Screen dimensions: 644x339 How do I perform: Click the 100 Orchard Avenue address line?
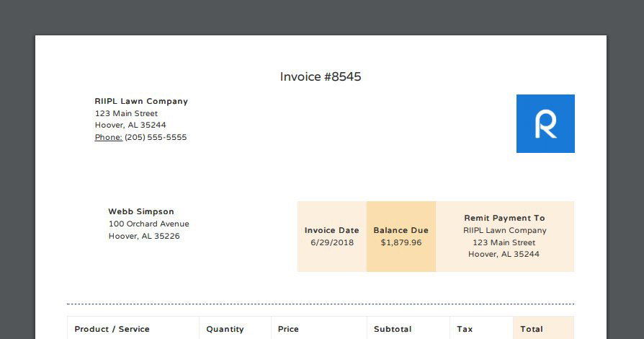coord(148,224)
